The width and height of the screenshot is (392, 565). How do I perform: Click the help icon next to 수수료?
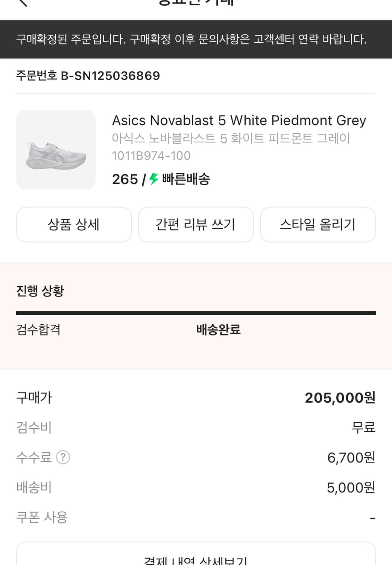63,457
